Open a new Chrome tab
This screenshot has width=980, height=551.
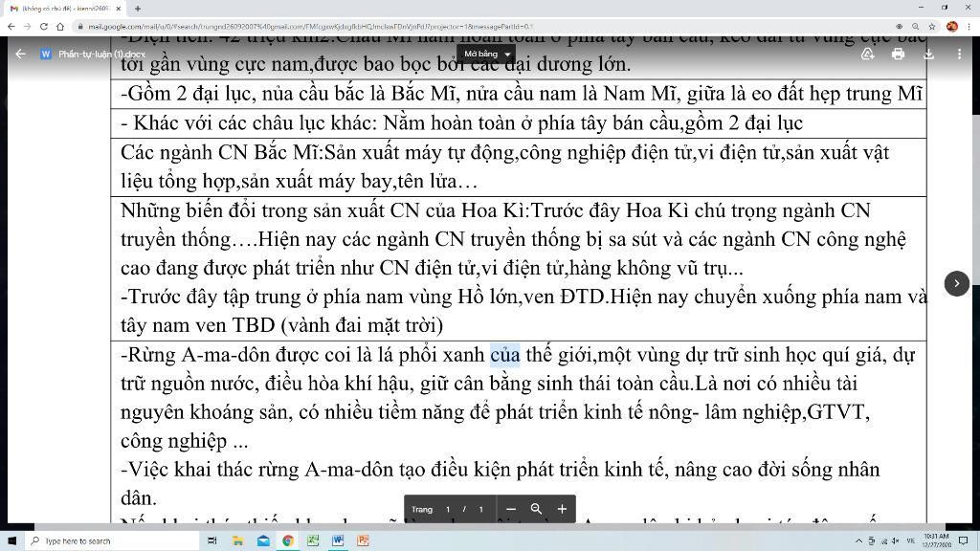138,9
